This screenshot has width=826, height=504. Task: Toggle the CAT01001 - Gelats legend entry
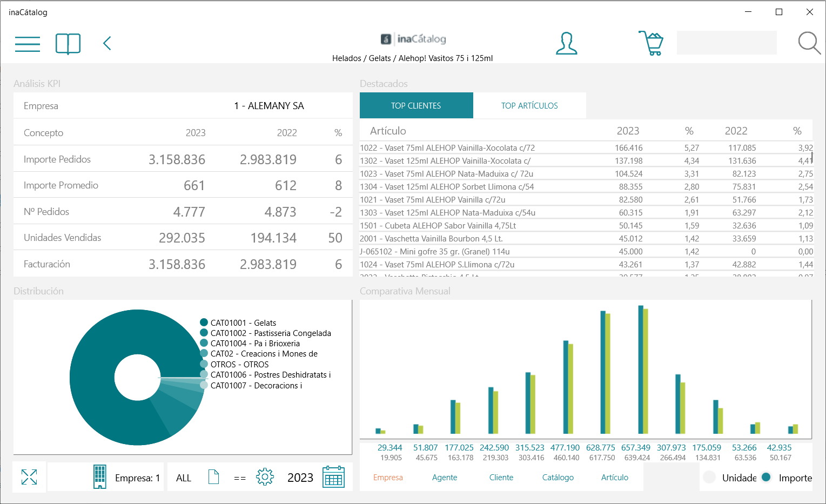point(238,322)
